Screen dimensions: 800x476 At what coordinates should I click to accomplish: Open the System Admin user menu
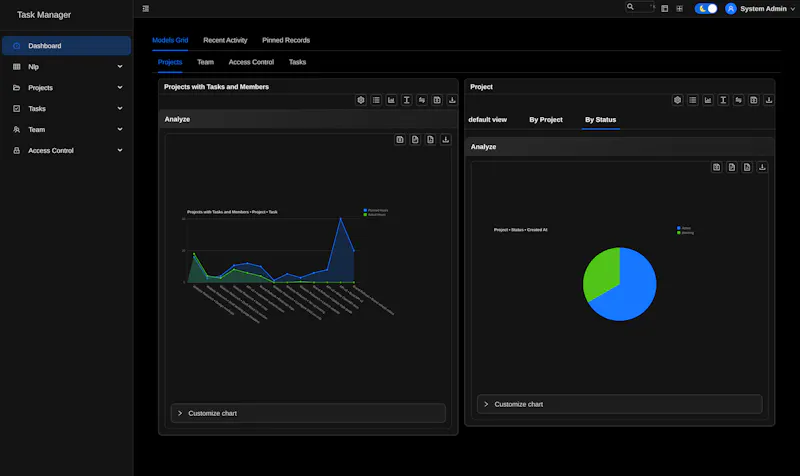(760, 9)
